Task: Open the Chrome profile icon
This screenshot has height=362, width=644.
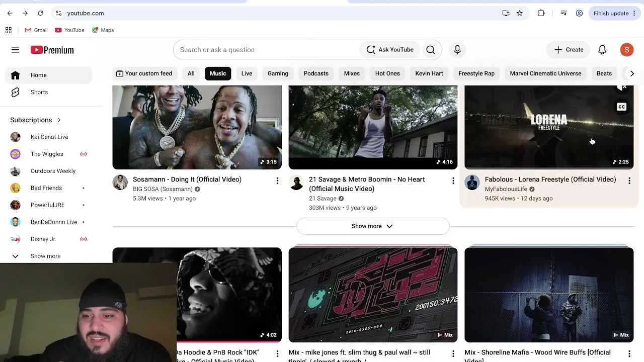Action: click(x=579, y=13)
